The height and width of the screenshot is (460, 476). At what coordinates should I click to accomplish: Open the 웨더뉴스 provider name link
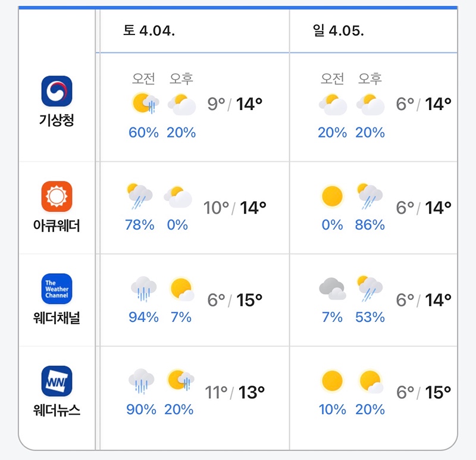pos(57,410)
